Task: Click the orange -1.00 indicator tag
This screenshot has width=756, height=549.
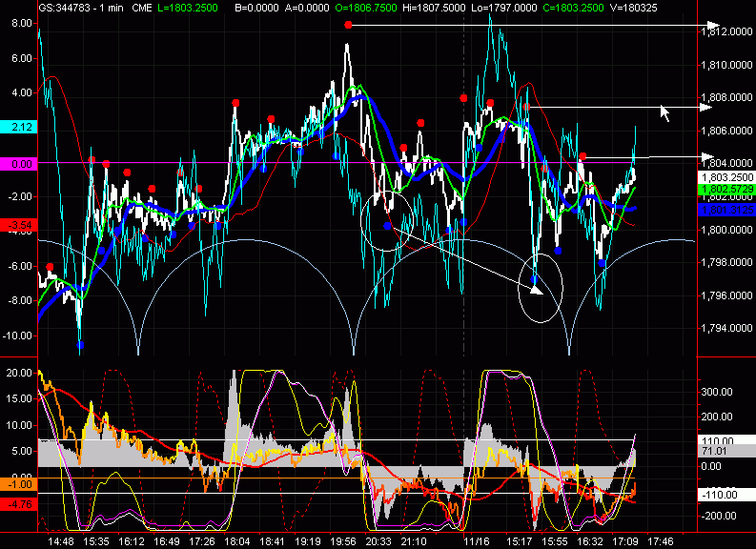Action: 19,484
